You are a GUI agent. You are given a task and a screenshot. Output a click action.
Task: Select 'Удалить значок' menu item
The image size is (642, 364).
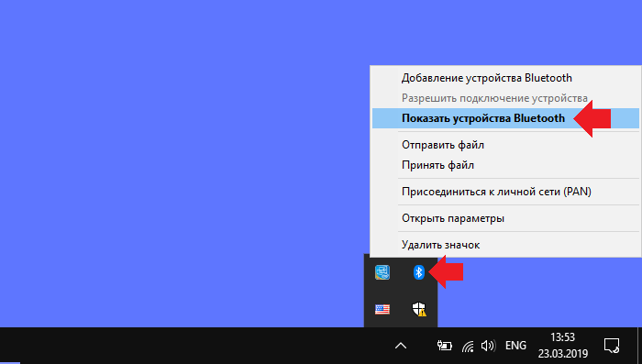505,245
